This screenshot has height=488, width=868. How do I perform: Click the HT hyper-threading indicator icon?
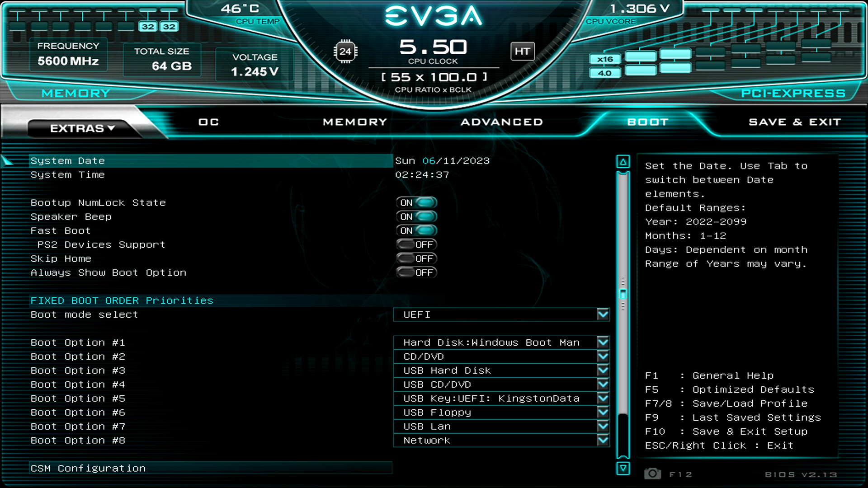(x=523, y=51)
